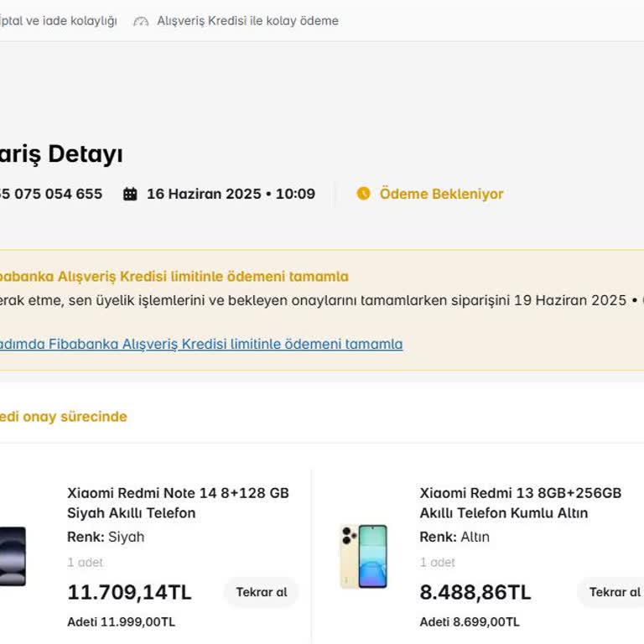Click the Adeti 11.999,00TL unit price
The width and height of the screenshot is (644, 644).
[121, 622]
